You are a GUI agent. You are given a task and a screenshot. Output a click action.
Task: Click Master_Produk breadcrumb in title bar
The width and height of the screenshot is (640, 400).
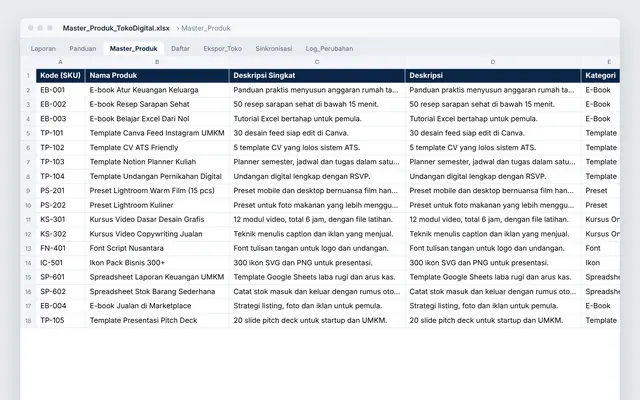(x=206, y=28)
